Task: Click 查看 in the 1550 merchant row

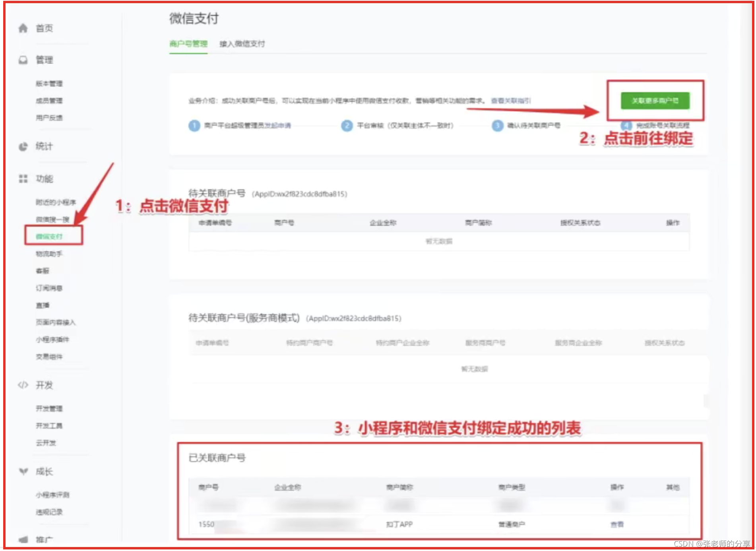Action: 617,524
